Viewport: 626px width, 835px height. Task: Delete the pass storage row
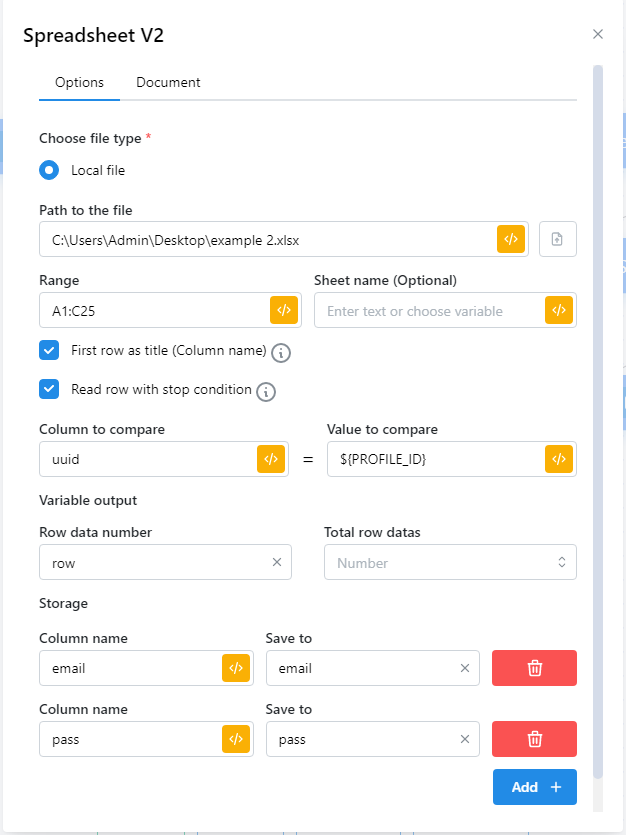pyautogui.click(x=534, y=739)
